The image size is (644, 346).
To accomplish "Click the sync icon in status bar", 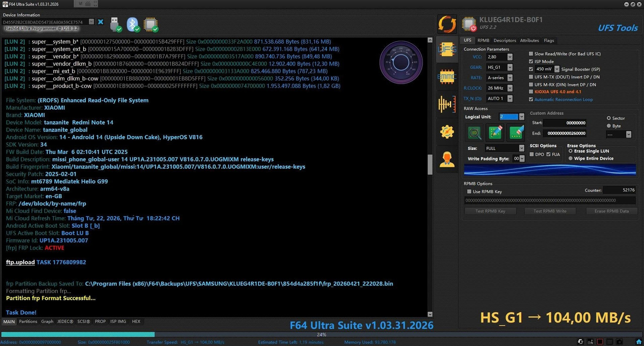I will (581, 342).
